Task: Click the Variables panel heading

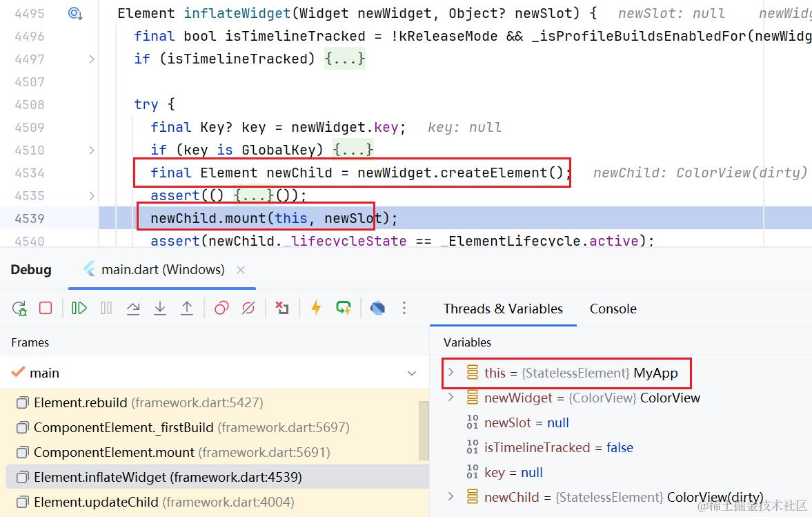Action: click(467, 342)
